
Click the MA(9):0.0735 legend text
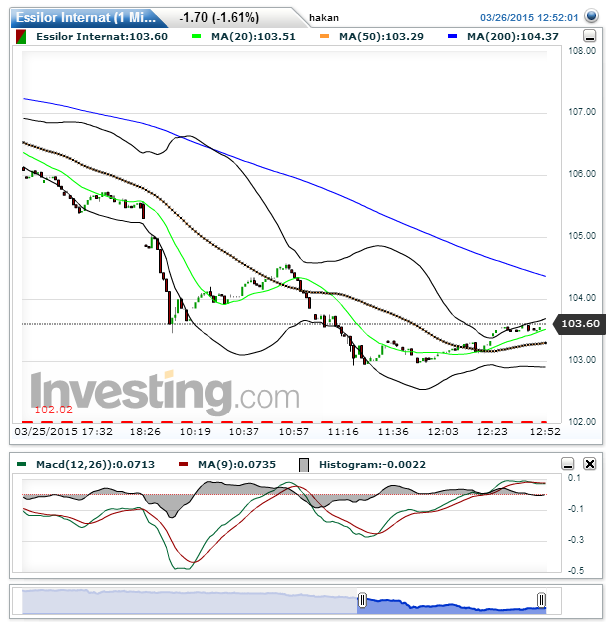(237, 465)
